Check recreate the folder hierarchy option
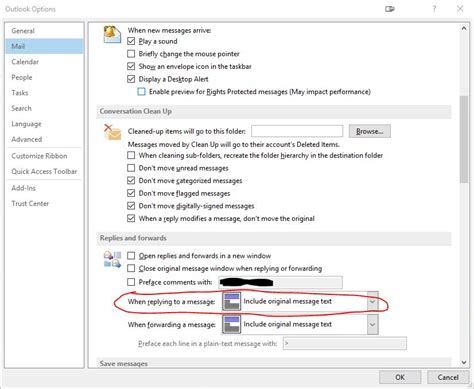This screenshot has width=474, height=389. (131, 155)
